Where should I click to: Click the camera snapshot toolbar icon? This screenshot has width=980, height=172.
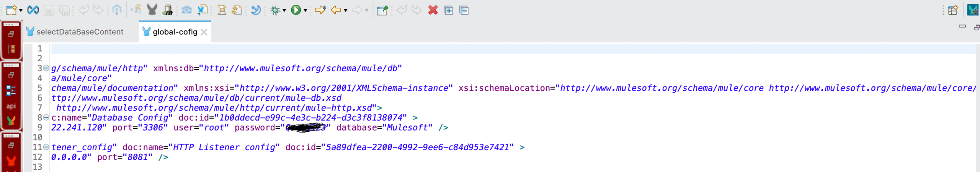pos(186,10)
